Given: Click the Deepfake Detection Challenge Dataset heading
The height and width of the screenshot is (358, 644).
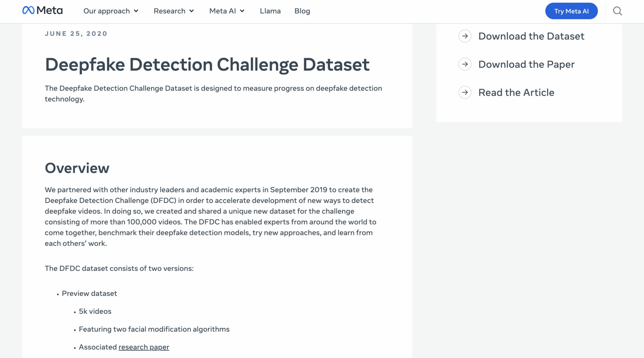Looking at the screenshot, I should 207,64.
